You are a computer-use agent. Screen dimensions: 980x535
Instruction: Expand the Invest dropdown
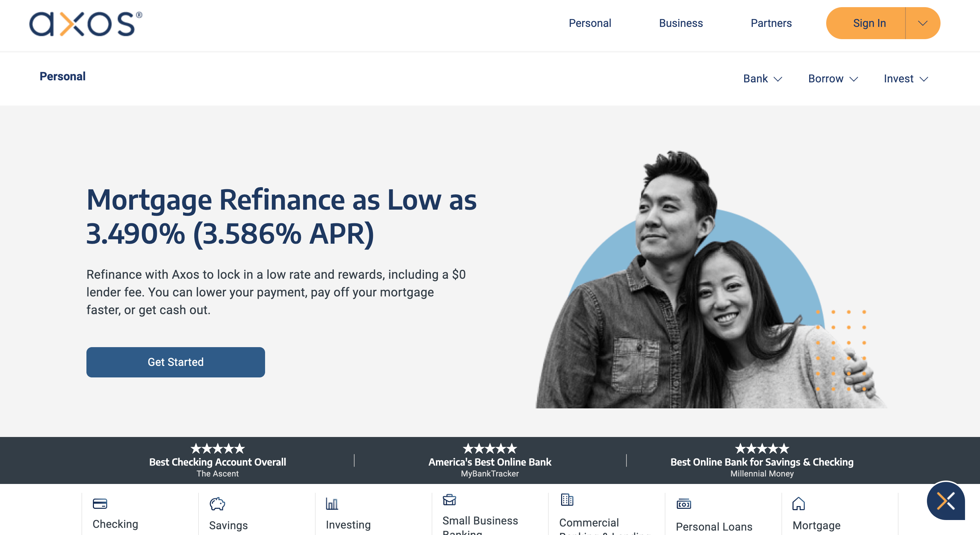905,79
